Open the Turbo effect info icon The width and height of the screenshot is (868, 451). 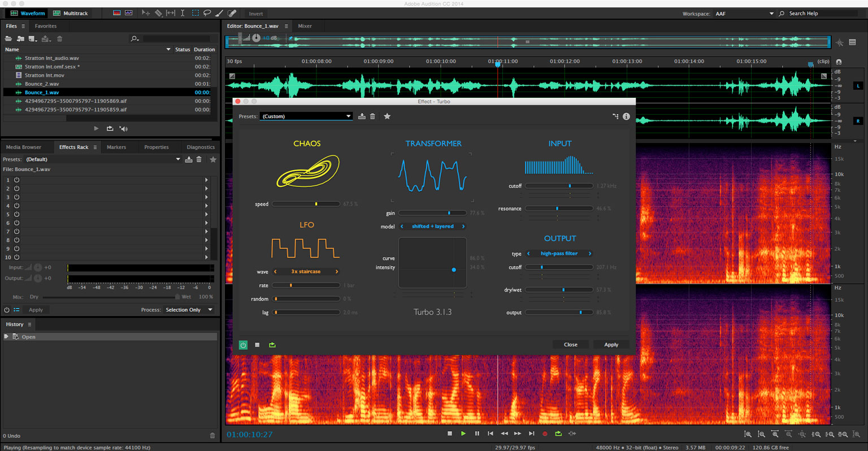pos(626,116)
